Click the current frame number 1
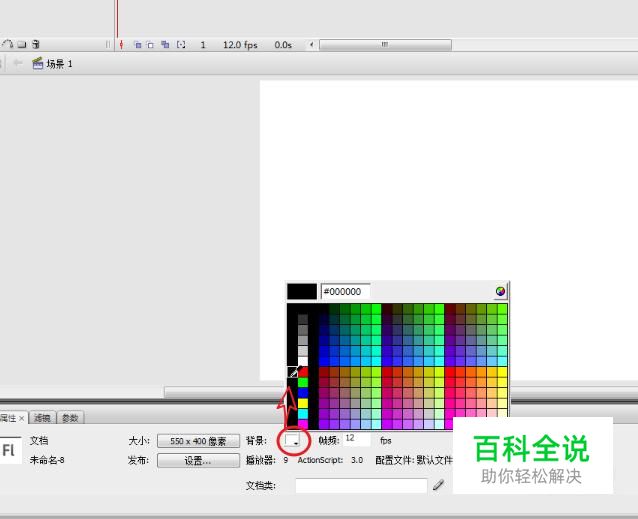The height and width of the screenshot is (519, 638). click(x=203, y=45)
